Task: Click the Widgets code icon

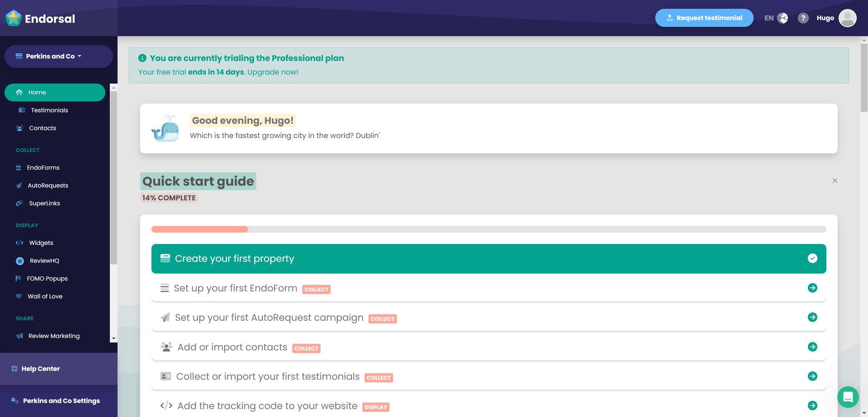Action: coord(19,243)
